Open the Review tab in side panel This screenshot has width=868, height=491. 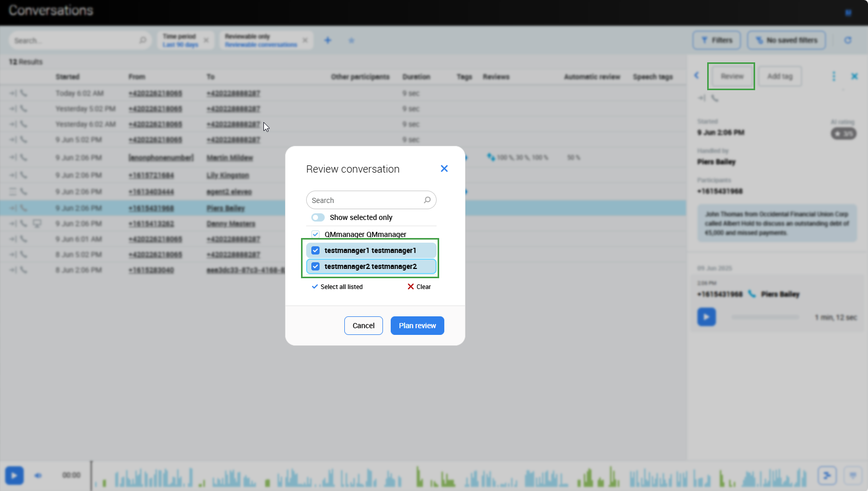(731, 76)
